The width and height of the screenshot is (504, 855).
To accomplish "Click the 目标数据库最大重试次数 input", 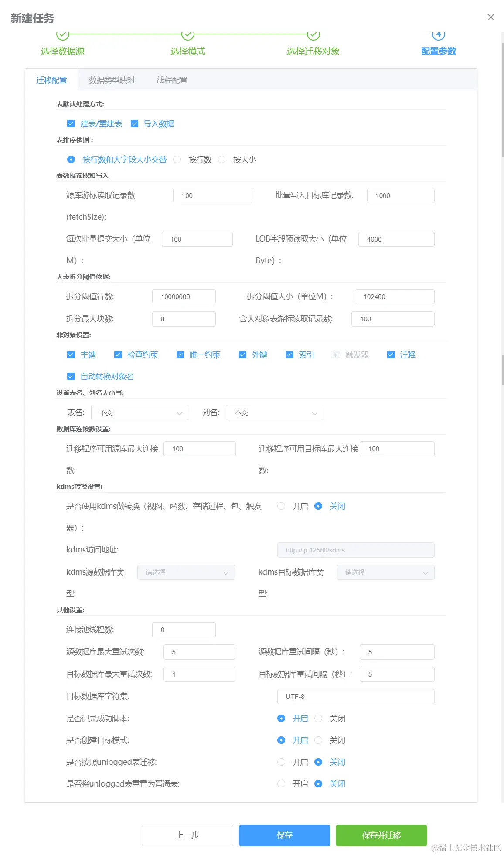I will point(199,674).
